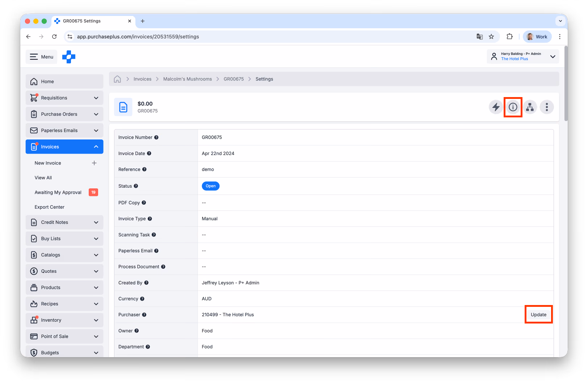This screenshot has height=384, width=588.
Task: Open Awaiting My Approval list
Action: (x=58, y=192)
